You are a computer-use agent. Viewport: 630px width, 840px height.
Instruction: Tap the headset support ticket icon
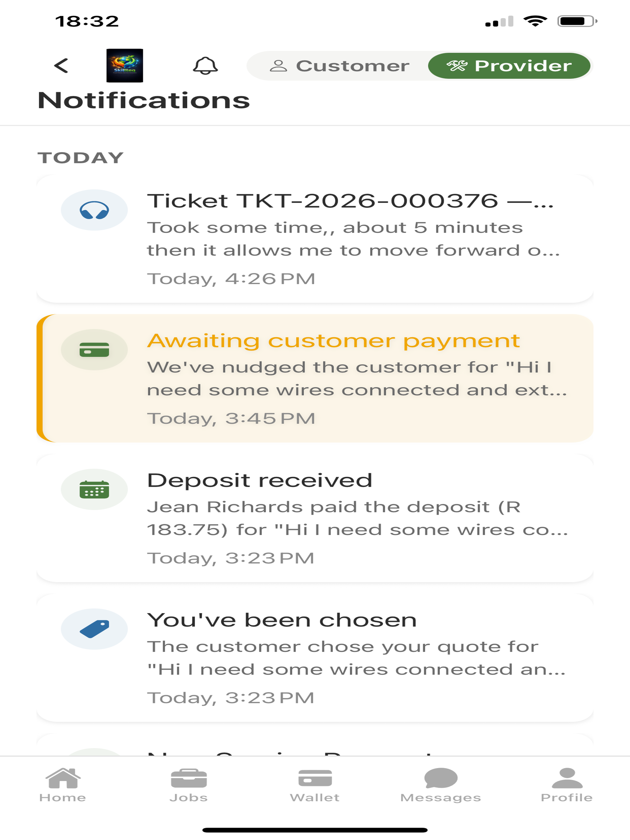[x=94, y=210]
